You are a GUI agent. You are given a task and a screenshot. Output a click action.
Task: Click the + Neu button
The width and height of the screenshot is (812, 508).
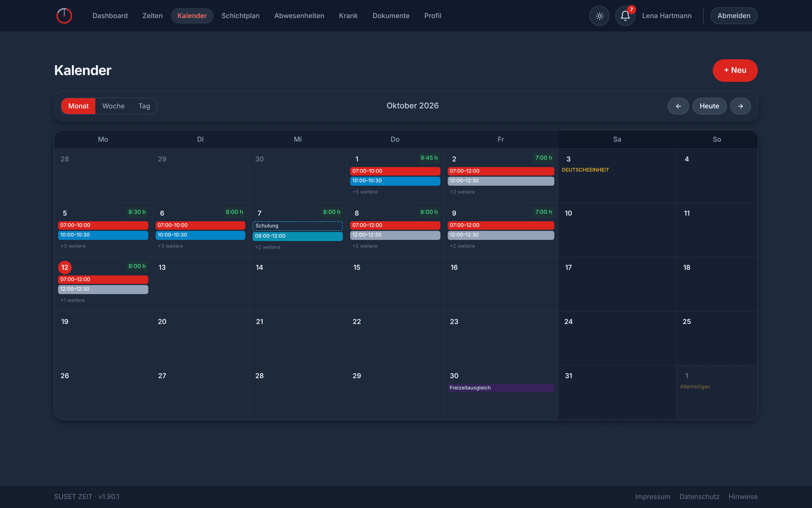pos(735,71)
